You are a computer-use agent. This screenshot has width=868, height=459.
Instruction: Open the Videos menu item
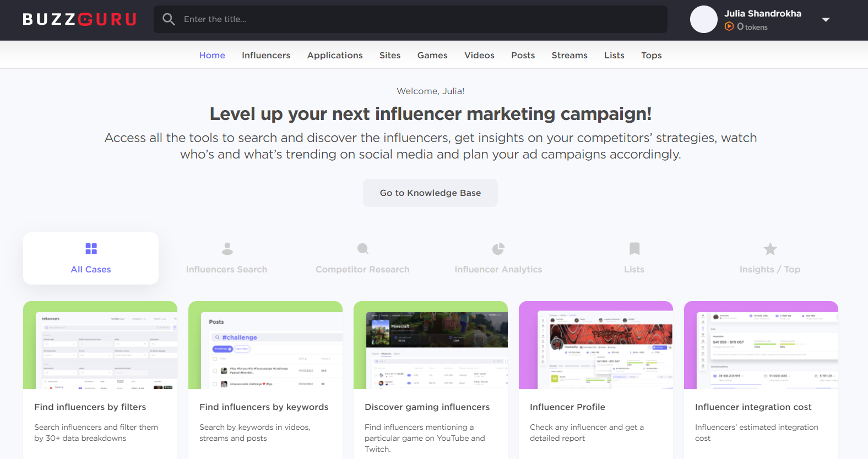coord(479,55)
